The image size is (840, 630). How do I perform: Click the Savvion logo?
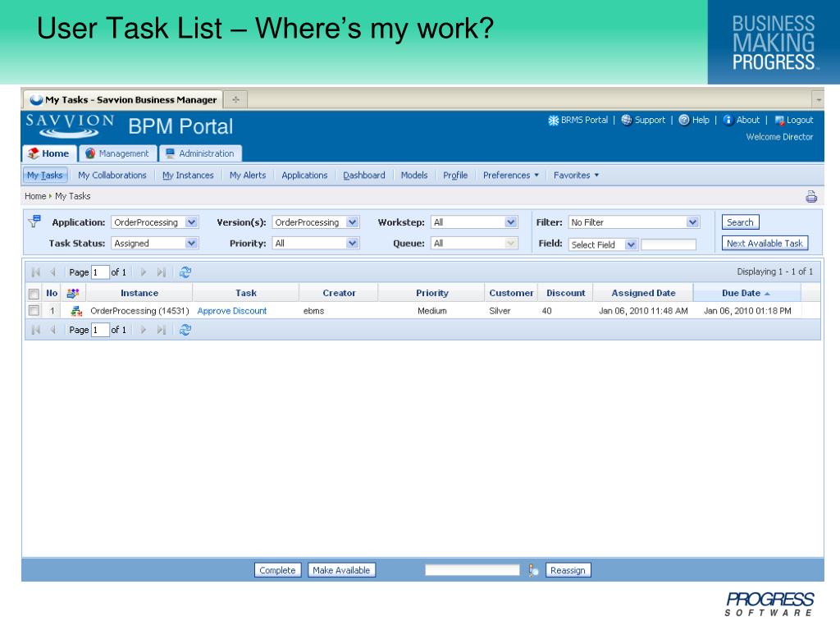pyautogui.click(x=70, y=126)
